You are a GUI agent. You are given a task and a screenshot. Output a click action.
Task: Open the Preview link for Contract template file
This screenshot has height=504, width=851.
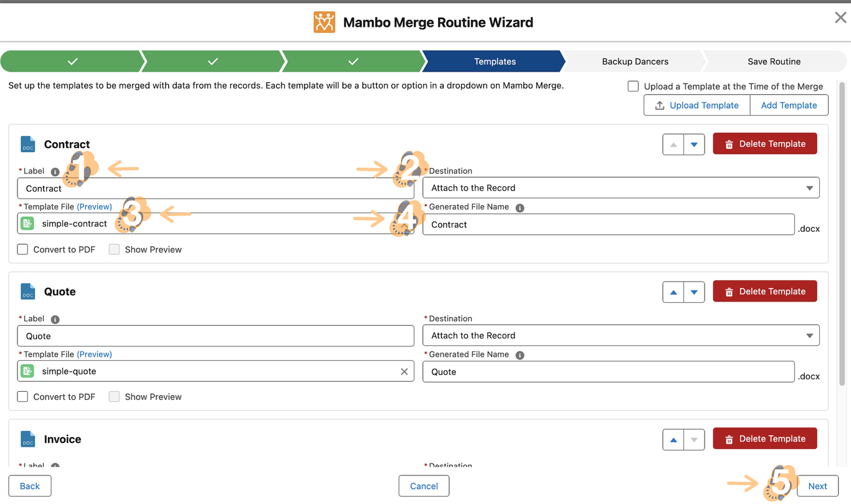[x=95, y=207]
